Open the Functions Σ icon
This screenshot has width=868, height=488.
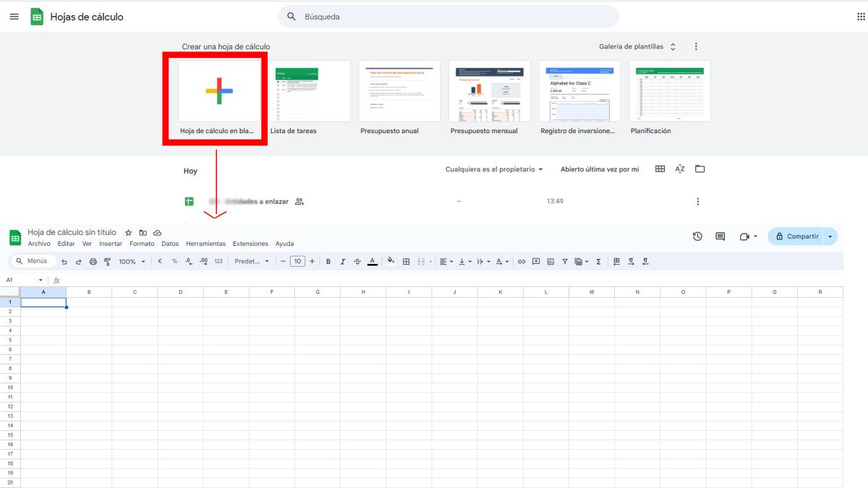coord(598,261)
